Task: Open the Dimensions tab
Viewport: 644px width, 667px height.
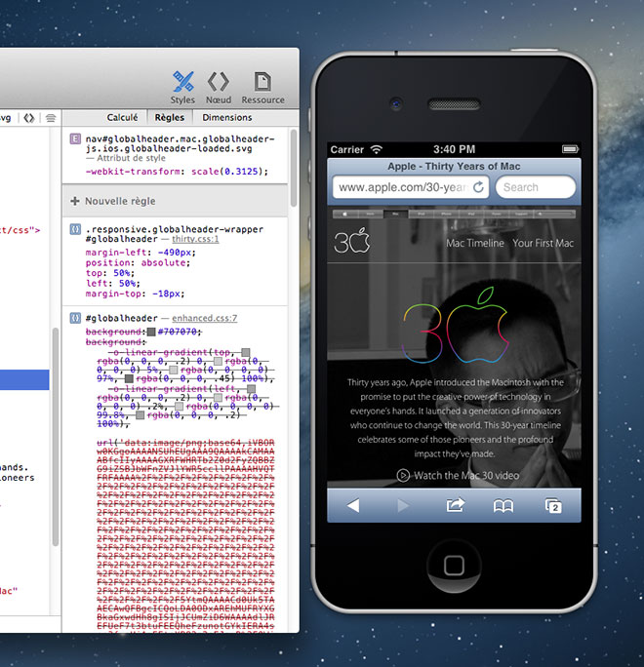Action: (227, 117)
